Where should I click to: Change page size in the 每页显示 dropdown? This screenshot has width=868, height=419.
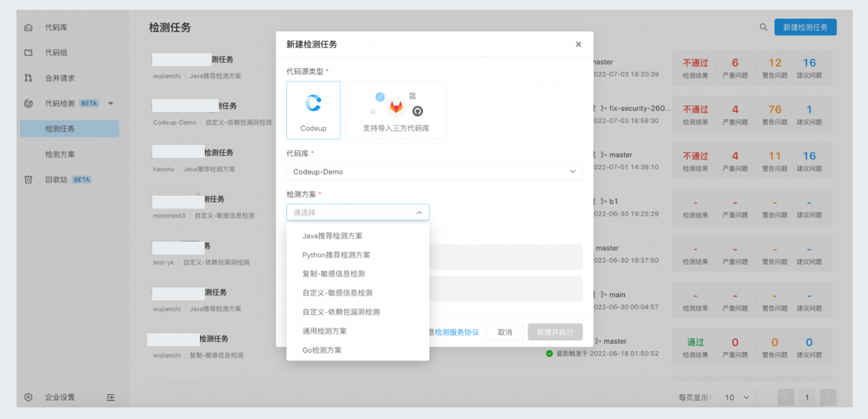737,397
